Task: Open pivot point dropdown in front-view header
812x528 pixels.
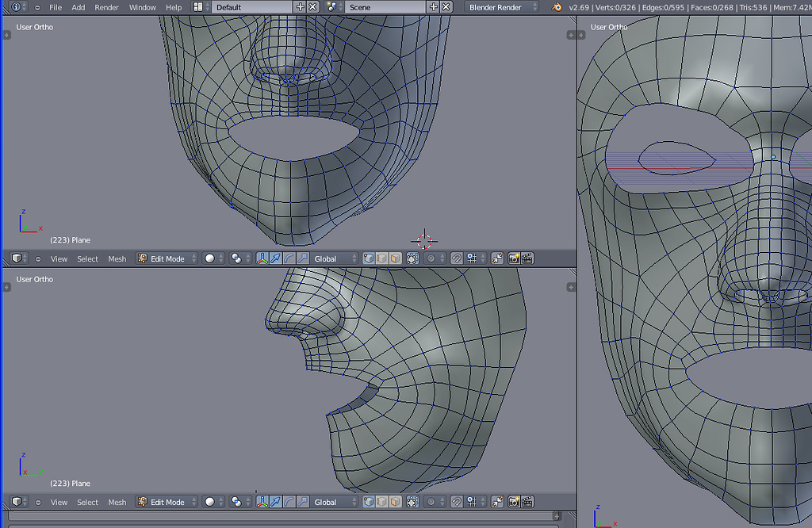Action: [240, 258]
